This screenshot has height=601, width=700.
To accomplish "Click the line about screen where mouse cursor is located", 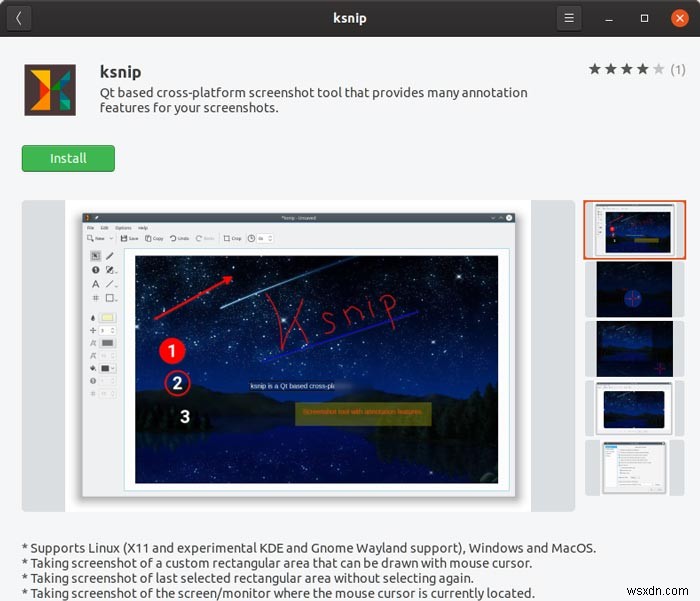I will tap(278, 593).
